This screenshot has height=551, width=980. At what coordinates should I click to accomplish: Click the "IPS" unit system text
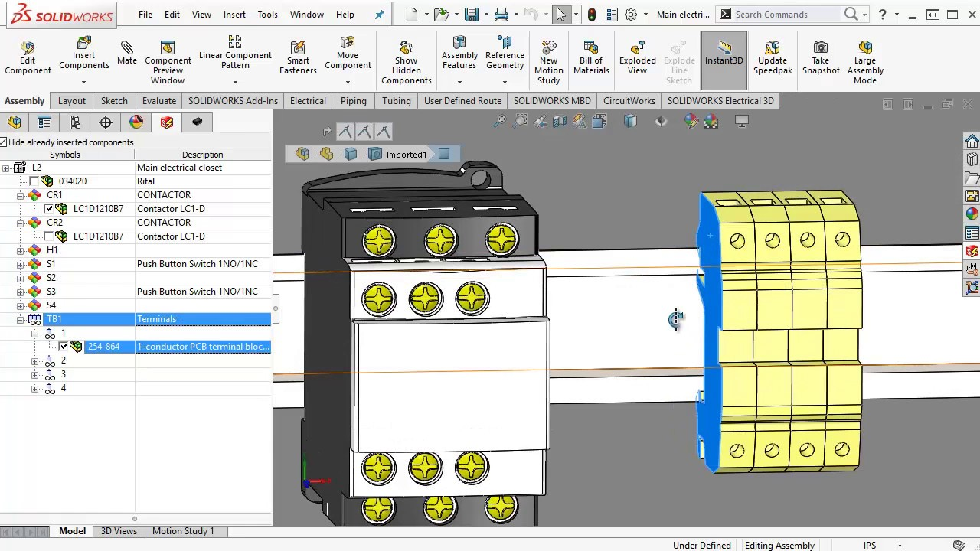[870, 546]
